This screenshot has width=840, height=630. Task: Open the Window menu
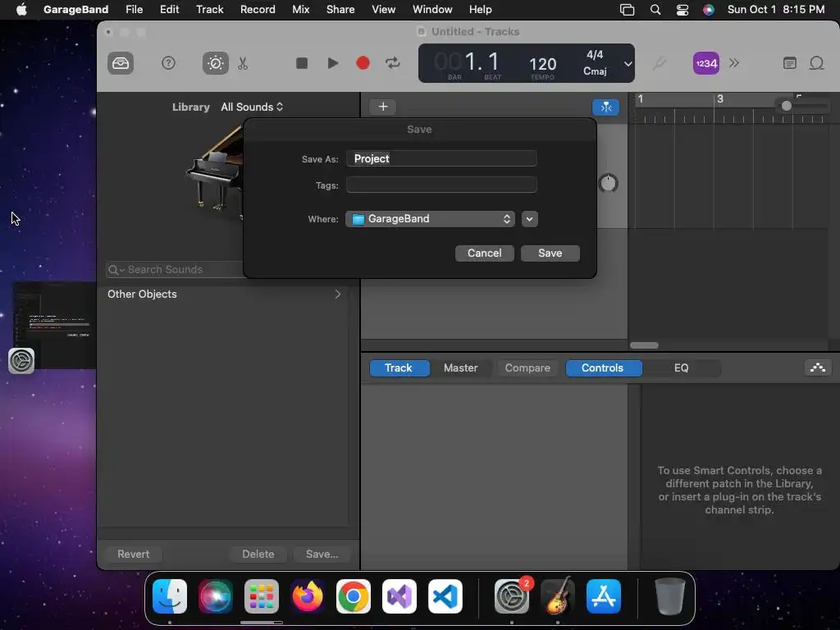432,10
